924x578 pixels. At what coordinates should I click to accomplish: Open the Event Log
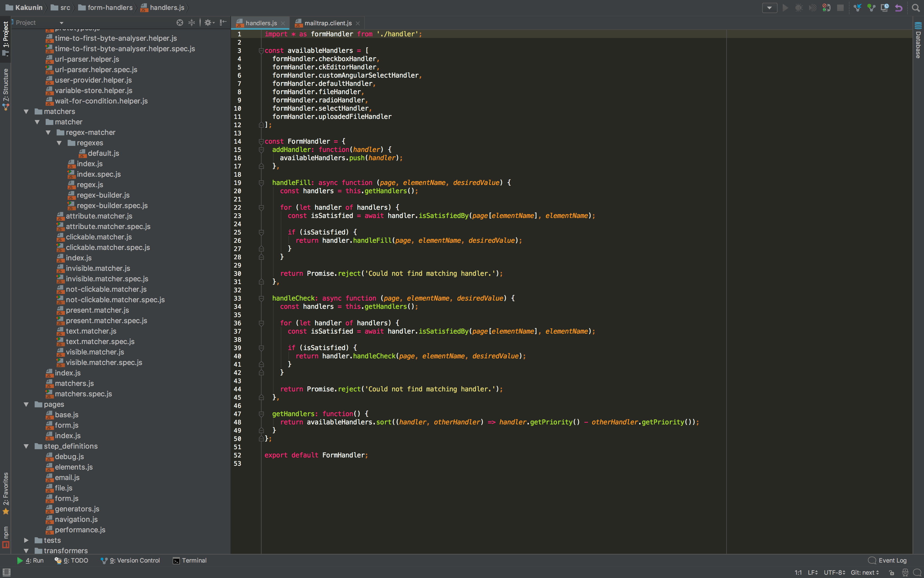(887, 560)
